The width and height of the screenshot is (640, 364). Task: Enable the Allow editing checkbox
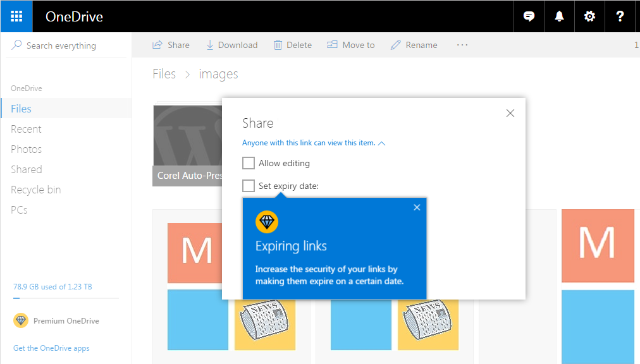tap(249, 163)
